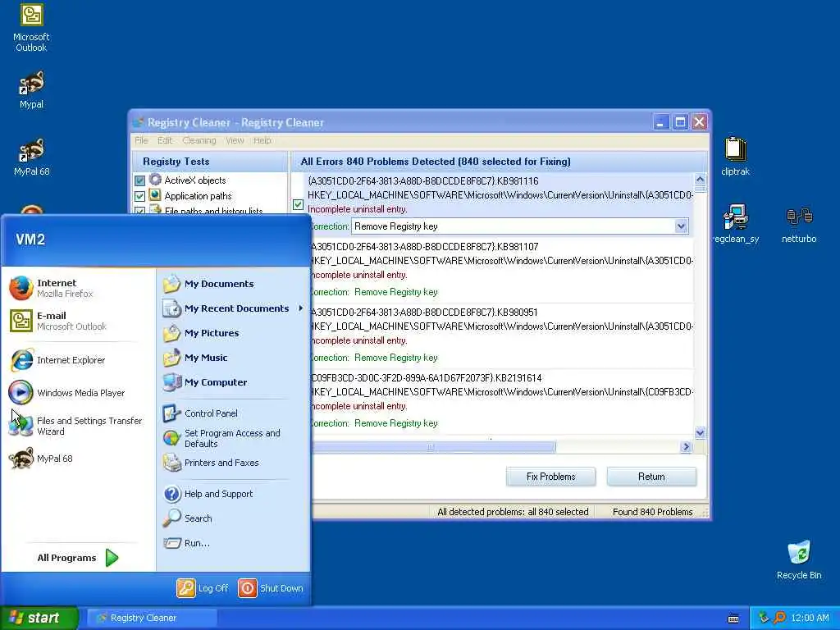Select the KB980951 error entry
The height and width of the screenshot is (630, 840).
click(502, 336)
